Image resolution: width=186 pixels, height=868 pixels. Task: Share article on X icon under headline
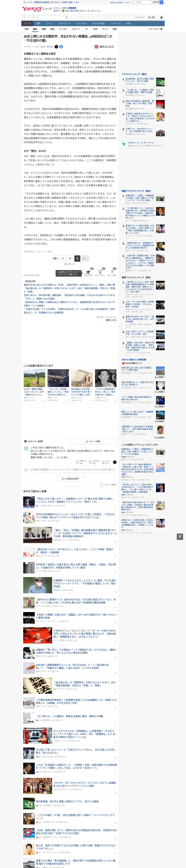56,47
